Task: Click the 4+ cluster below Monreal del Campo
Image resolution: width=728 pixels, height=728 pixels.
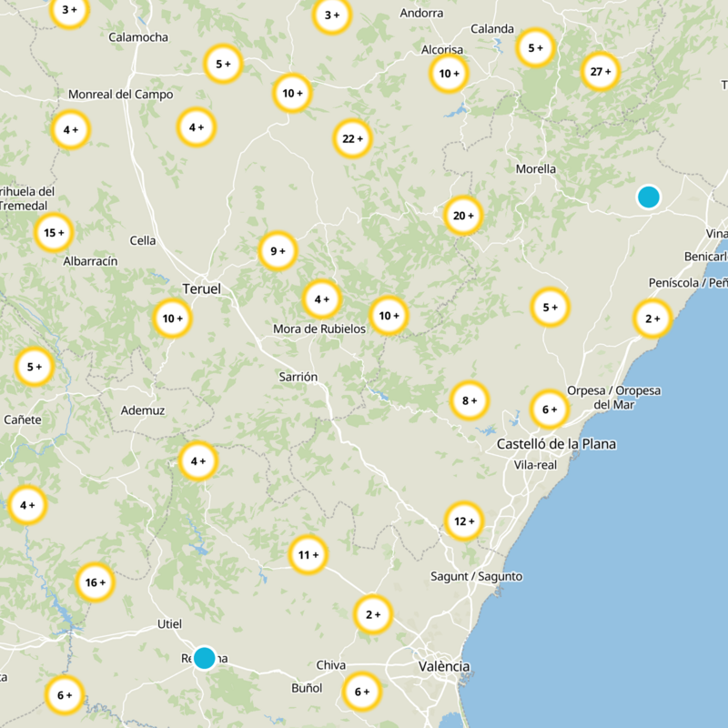Action: (71, 129)
